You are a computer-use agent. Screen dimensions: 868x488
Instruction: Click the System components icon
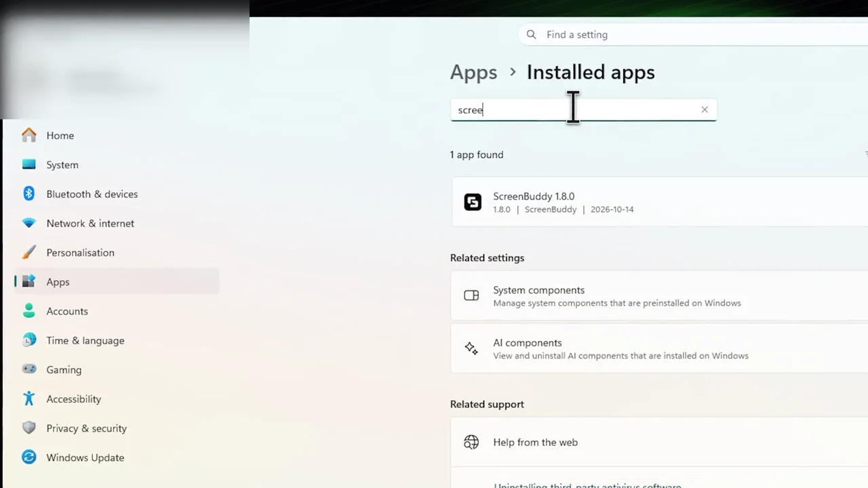coord(471,295)
